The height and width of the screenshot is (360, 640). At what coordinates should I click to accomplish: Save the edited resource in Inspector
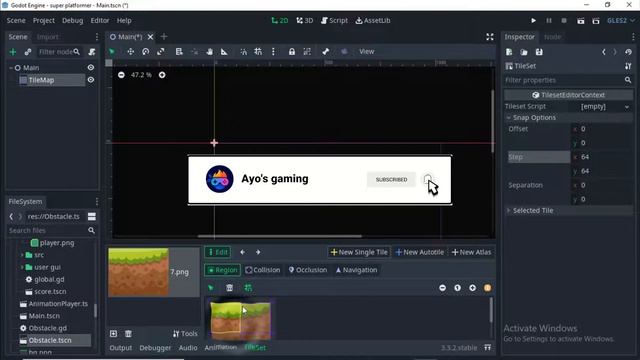[539, 52]
